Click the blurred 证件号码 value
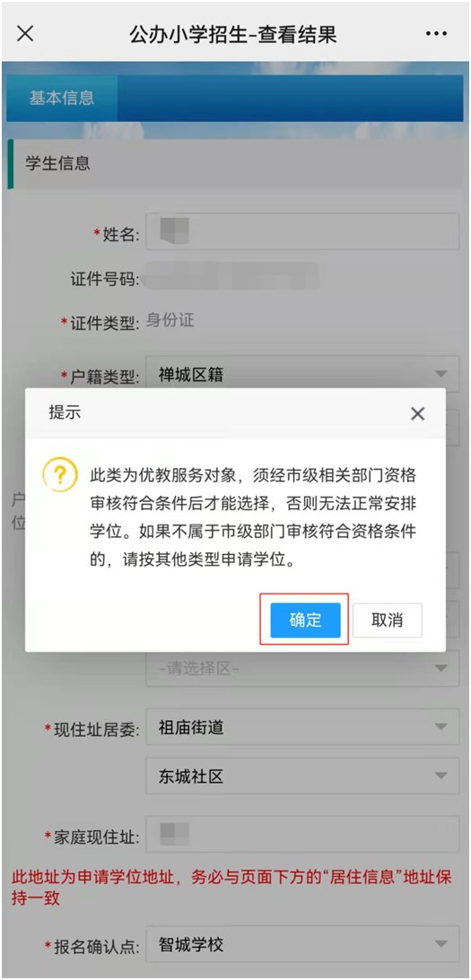 coord(231,275)
